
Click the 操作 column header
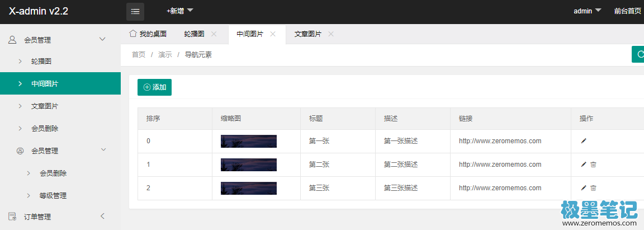click(586, 119)
